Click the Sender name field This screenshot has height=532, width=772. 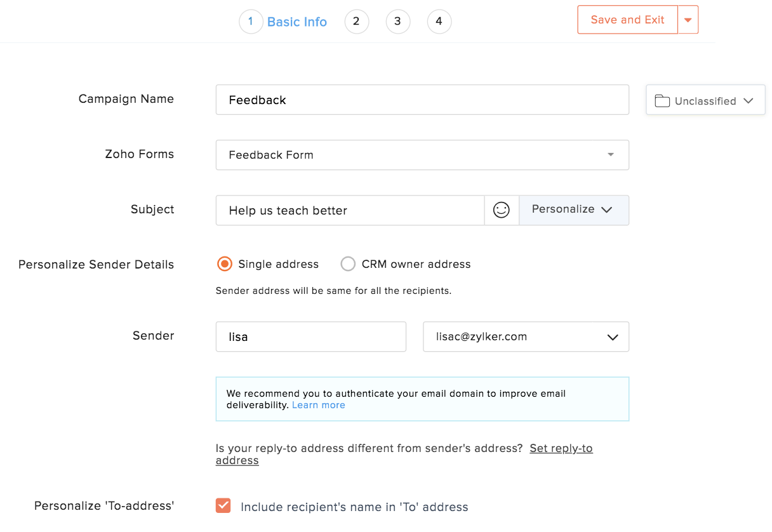[x=310, y=337]
